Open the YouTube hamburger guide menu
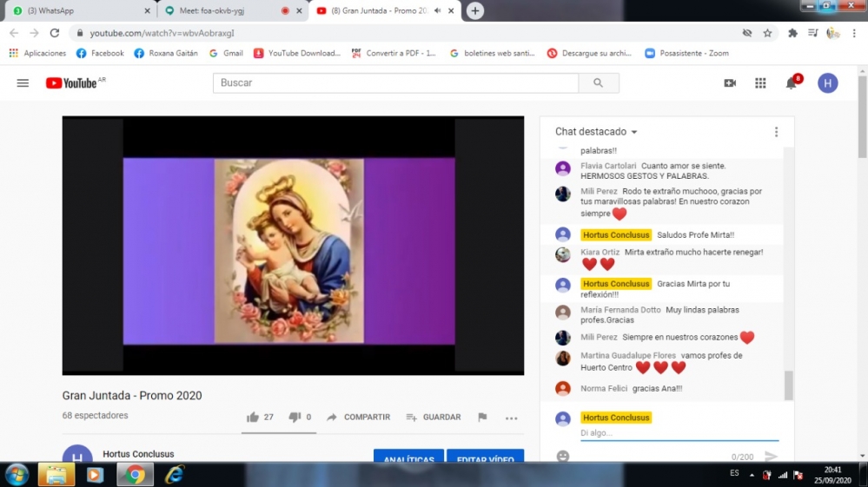The height and width of the screenshot is (487, 868). tap(23, 83)
